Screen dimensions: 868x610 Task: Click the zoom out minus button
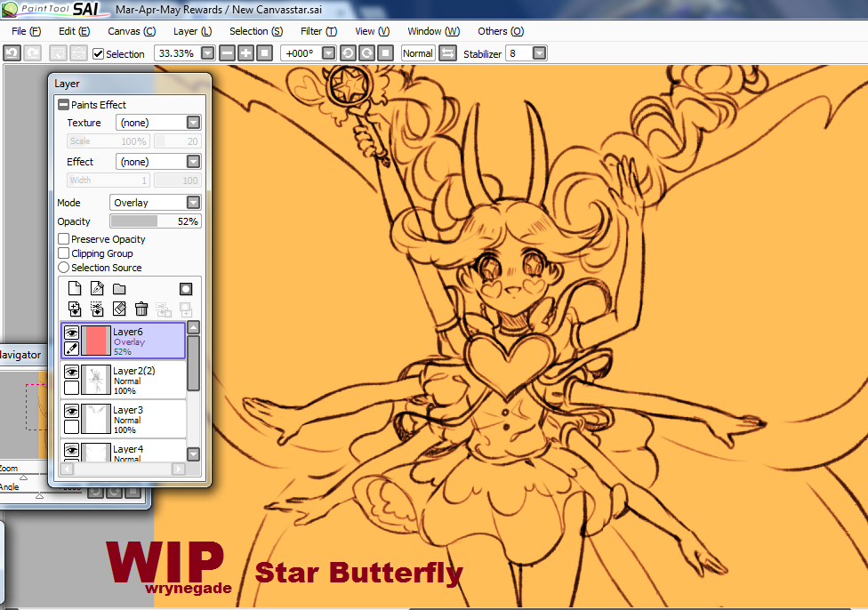click(227, 53)
